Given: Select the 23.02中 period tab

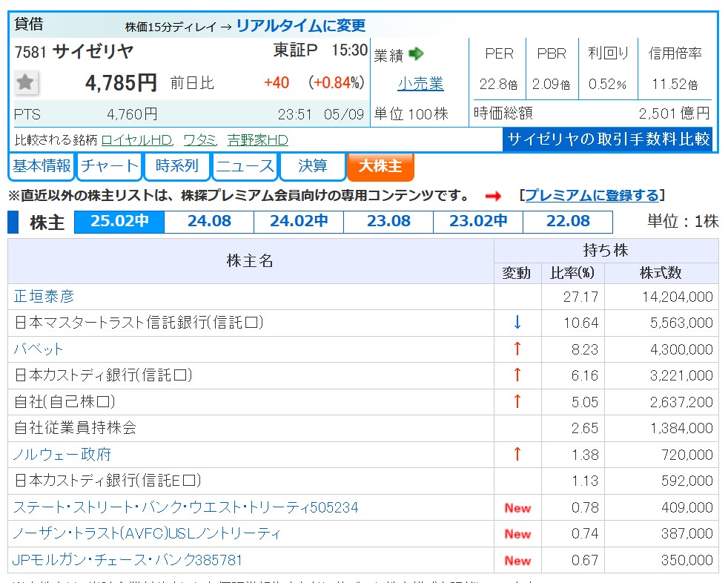Looking at the screenshot, I should tap(477, 222).
